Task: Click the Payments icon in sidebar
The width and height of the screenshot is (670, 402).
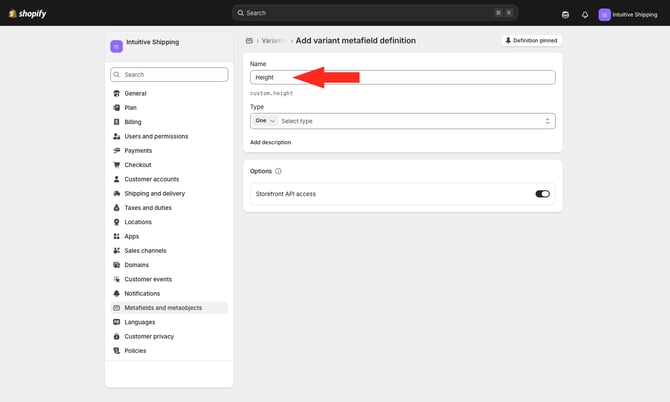Action: point(116,150)
